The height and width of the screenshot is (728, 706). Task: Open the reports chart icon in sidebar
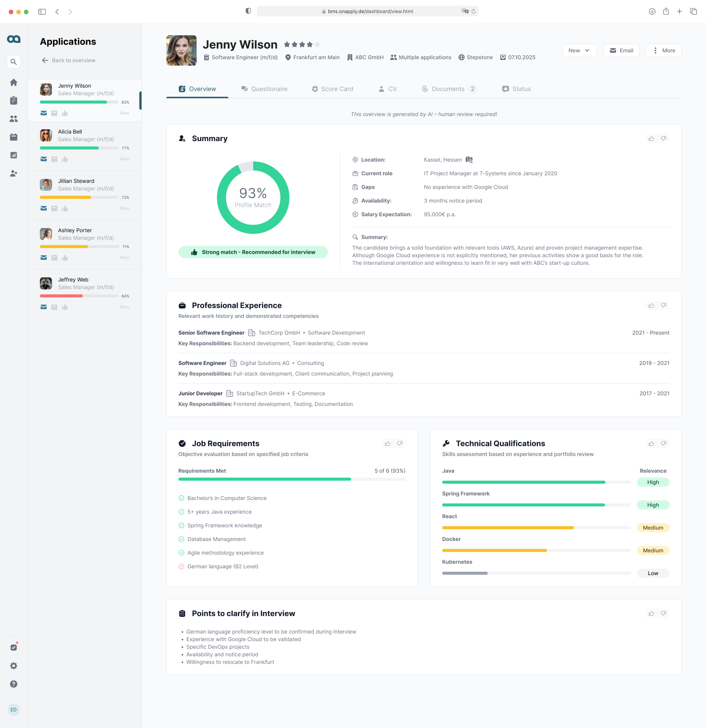14,155
